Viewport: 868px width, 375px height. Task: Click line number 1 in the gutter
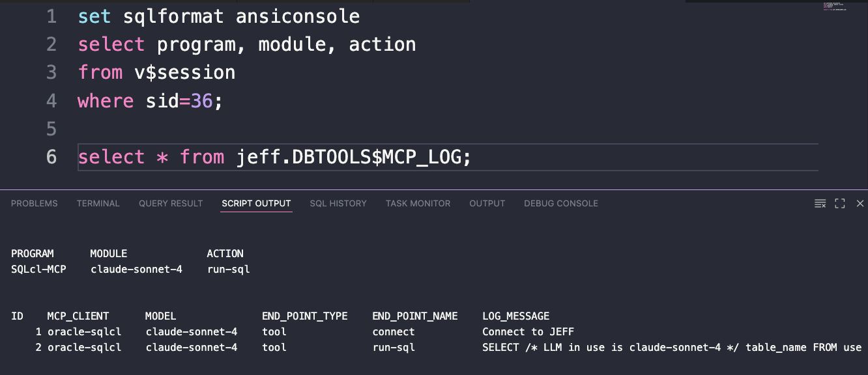click(51, 16)
